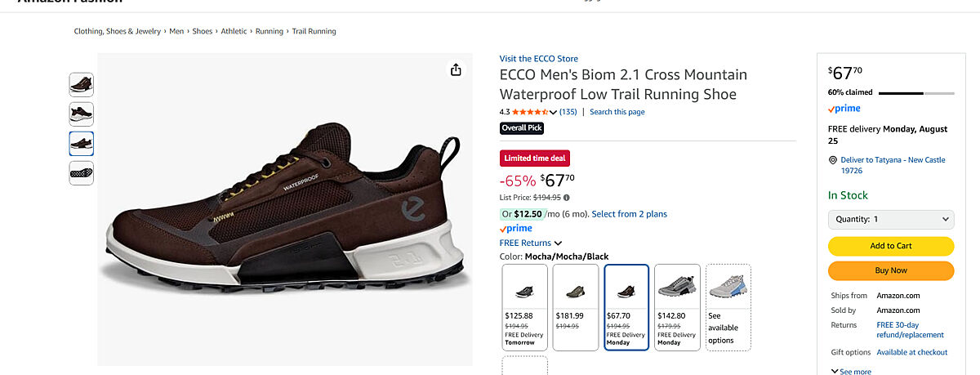Expand the rating breakdown arrow
980x375 pixels.
click(x=554, y=113)
